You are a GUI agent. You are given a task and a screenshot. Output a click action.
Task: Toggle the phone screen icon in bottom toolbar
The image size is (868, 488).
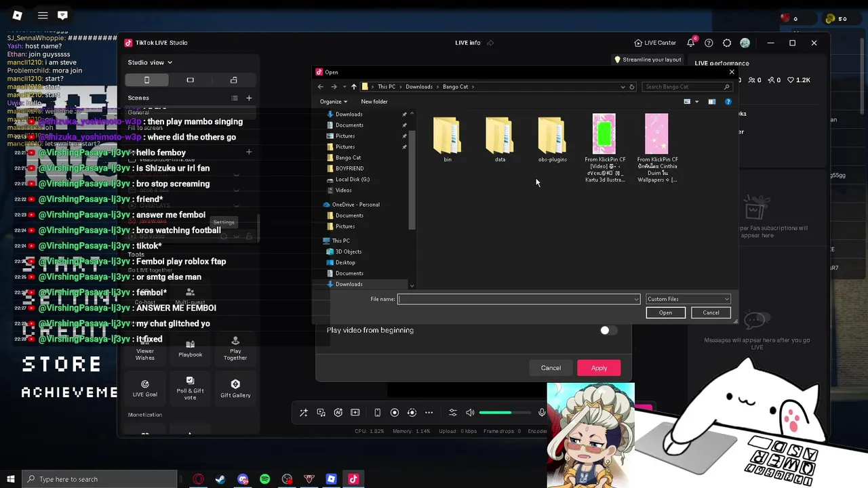coord(377,413)
